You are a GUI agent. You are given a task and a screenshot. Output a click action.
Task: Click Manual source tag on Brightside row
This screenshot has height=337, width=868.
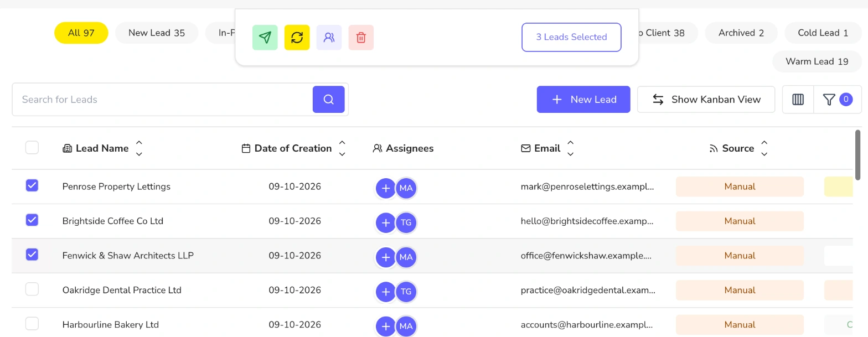(740, 221)
